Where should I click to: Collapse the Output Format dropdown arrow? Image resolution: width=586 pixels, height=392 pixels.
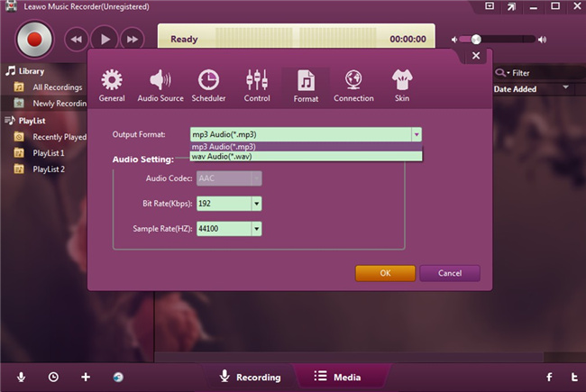point(417,134)
